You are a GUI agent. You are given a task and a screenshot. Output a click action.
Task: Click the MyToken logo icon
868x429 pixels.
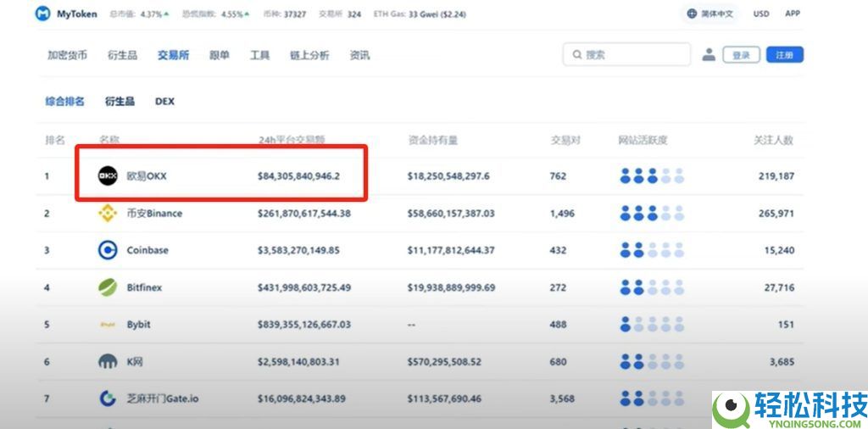click(42, 14)
